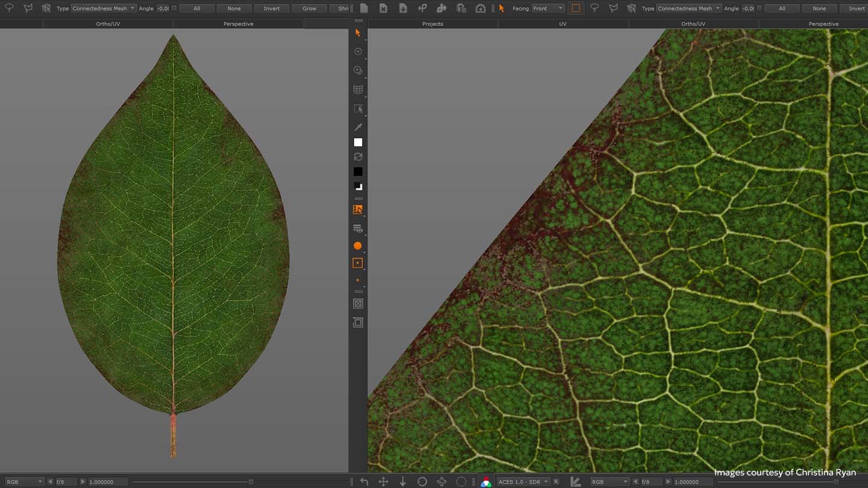Click the rotate view icon in bottom bar

422,481
